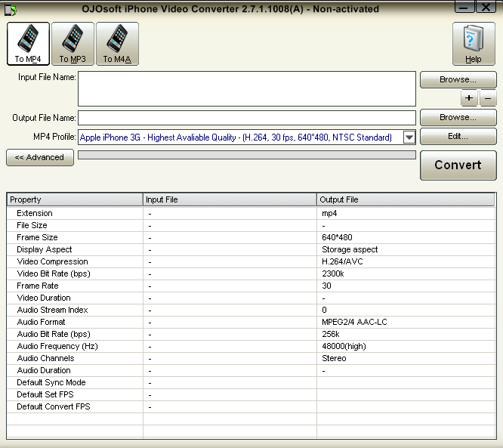Select the Audio Frequency (Hz) row

pos(251,346)
